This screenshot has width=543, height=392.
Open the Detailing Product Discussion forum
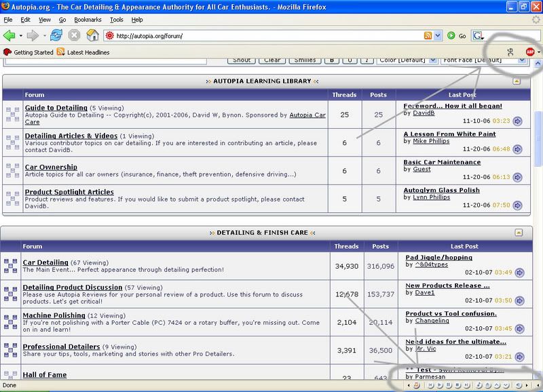coord(73,288)
